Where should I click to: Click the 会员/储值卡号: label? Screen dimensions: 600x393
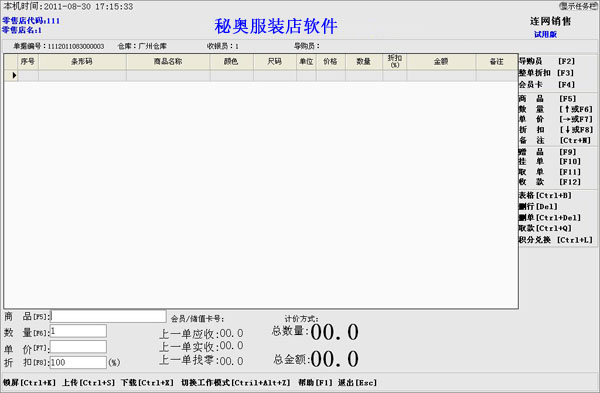(x=197, y=318)
